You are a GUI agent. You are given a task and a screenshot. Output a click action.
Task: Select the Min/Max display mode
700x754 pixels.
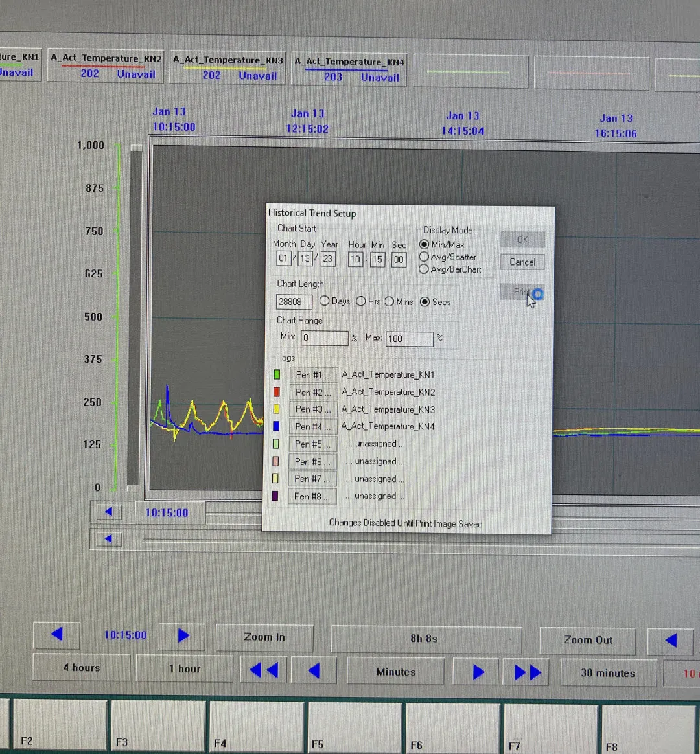(x=424, y=244)
